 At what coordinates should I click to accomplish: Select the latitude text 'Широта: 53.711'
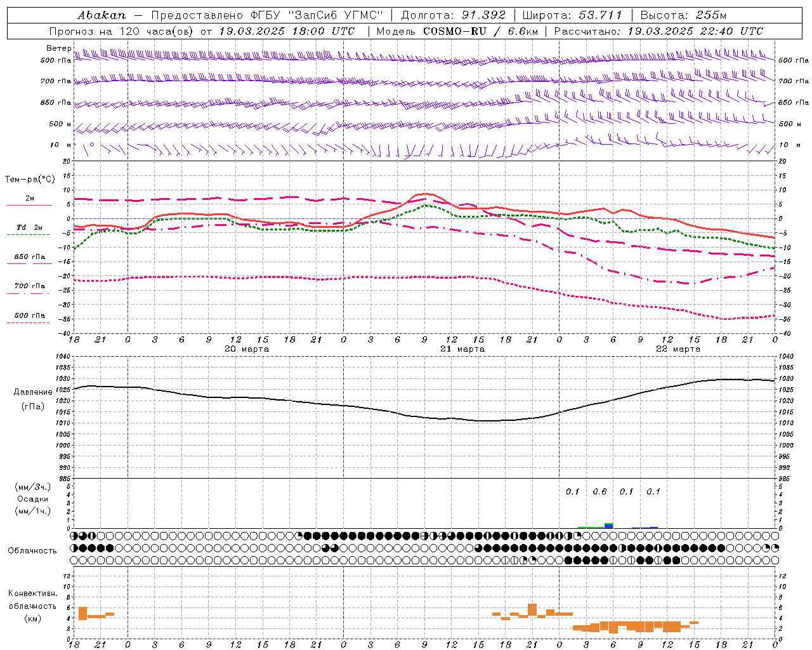(x=572, y=15)
